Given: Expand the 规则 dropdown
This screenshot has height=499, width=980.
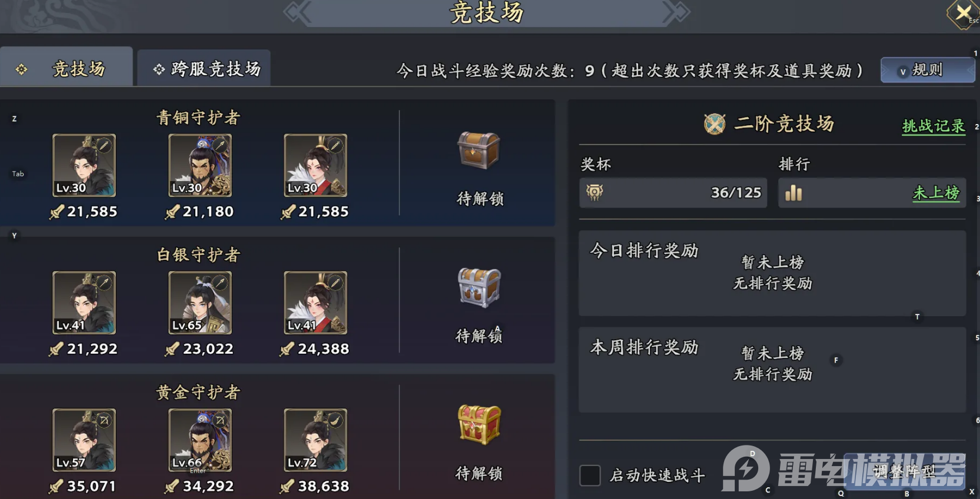Looking at the screenshot, I should tap(927, 71).
